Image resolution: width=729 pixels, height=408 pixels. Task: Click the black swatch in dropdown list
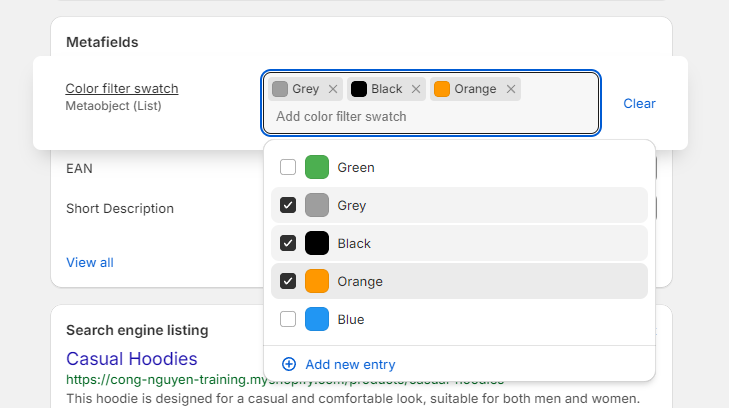(317, 243)
